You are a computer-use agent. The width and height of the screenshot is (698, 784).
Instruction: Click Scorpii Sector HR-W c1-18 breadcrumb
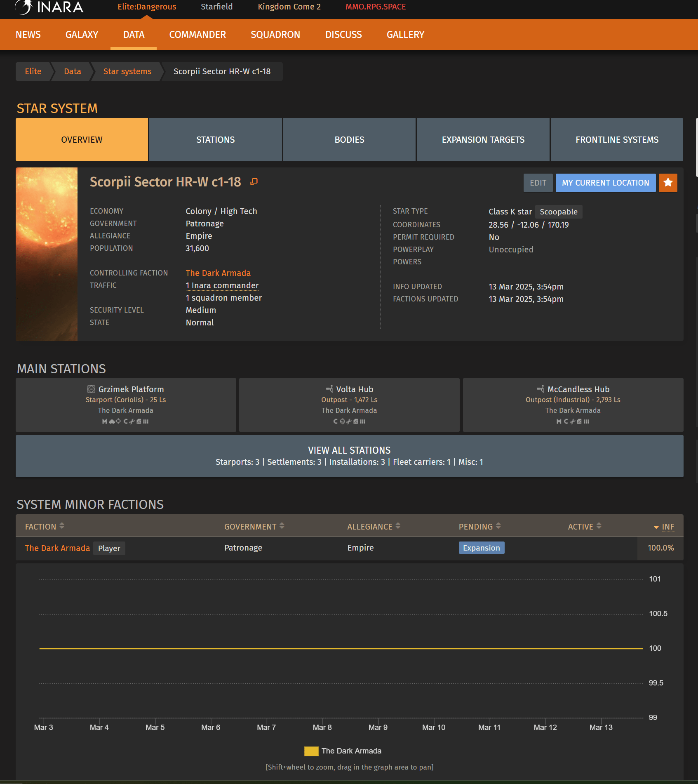coord(222,71)
